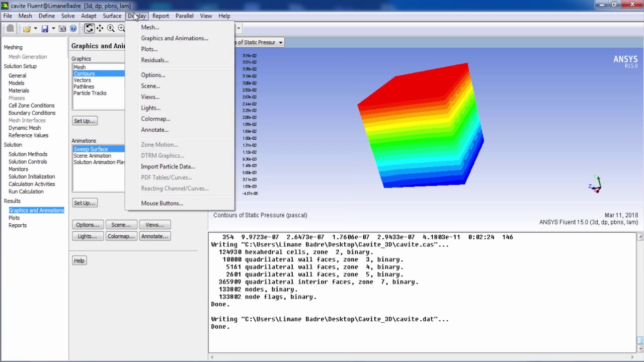
Task: Select Import Particle Data... in the Display menu
Action: point(168,167)
